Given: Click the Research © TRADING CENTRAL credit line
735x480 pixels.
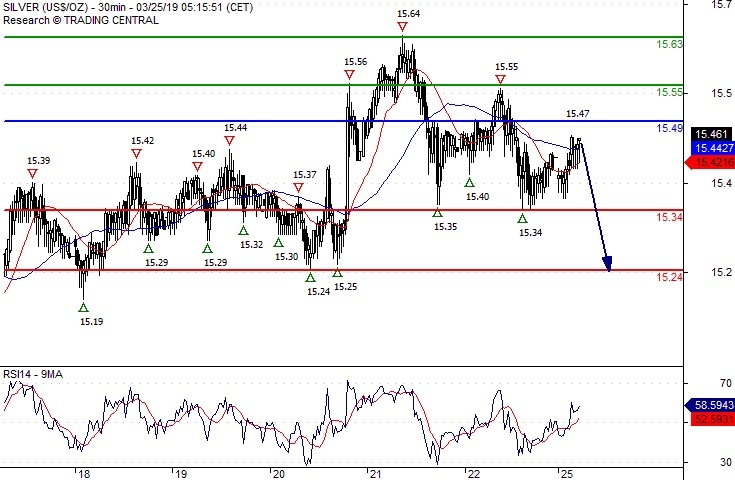Looking at the screenshot, I should [81, 20].
